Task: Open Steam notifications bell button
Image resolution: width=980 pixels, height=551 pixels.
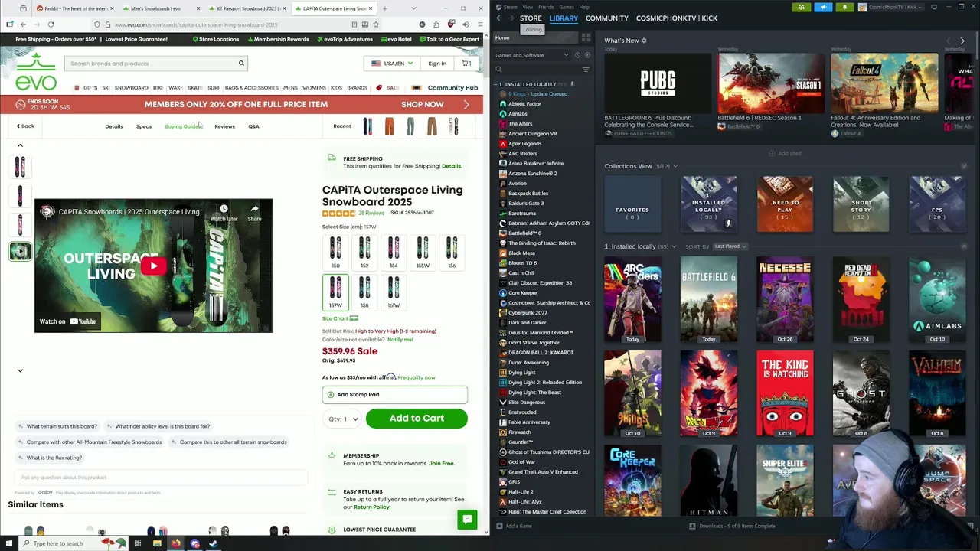Action: pyautogui.click(x=844, y=7)
